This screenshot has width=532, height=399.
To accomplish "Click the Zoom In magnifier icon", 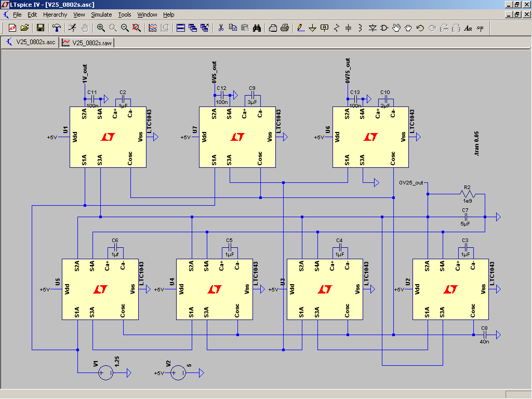I will coord(100,28).
